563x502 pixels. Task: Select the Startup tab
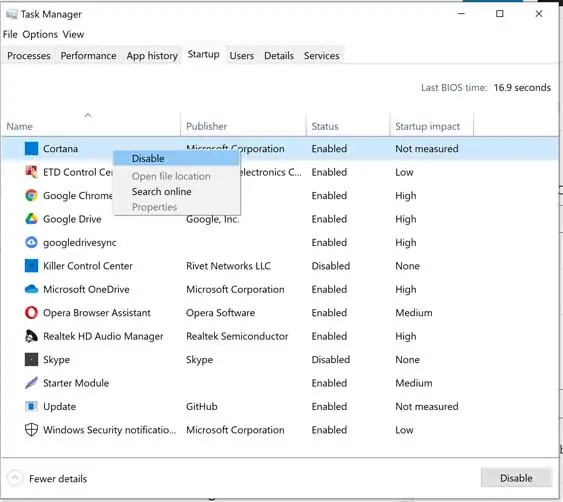[204, 55]
